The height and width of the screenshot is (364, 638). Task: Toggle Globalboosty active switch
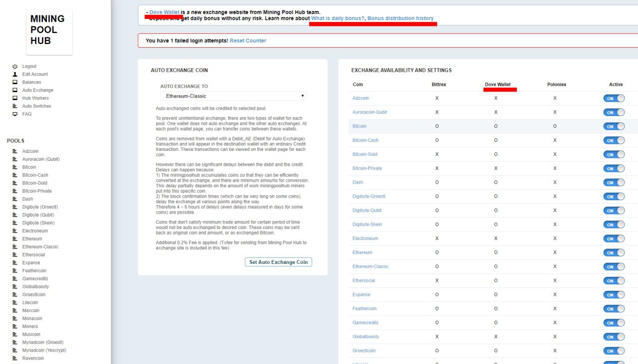[x=614, y=337]
